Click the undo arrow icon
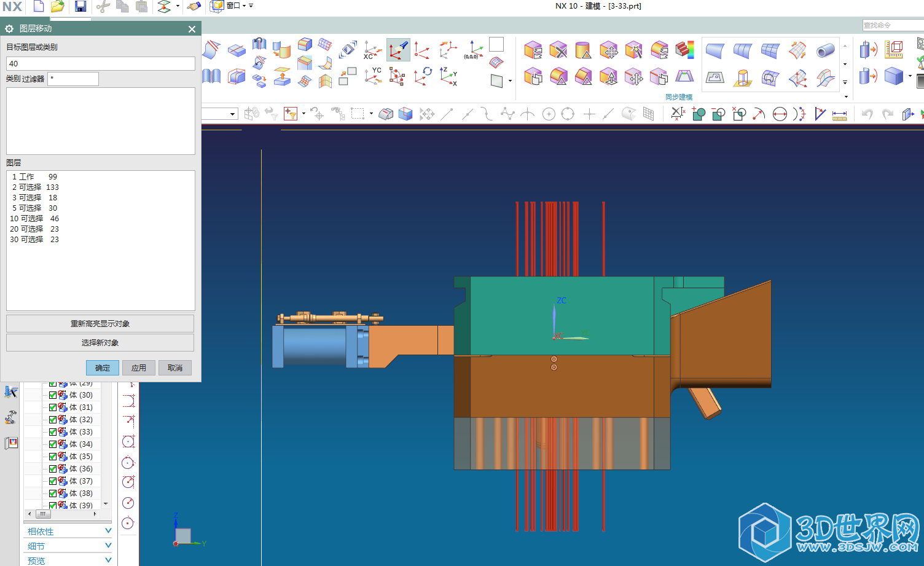This screenshot has width=924, height=566. click(867, 114)
